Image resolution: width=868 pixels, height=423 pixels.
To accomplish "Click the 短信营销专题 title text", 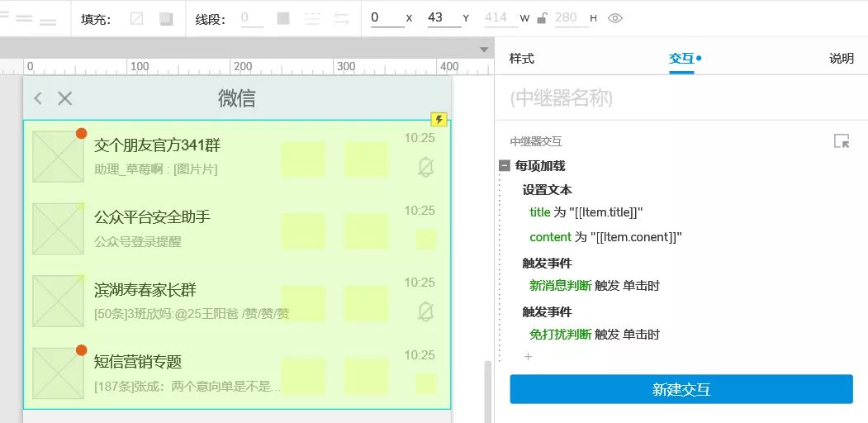I will (x=138, y=362).
